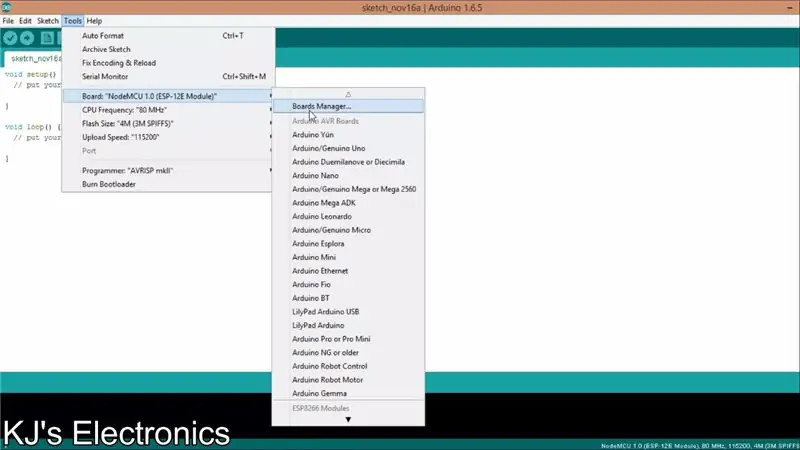Viewport: 800px width, 450px height.
Task: Open the Help menu
Action: pos(94,21)
